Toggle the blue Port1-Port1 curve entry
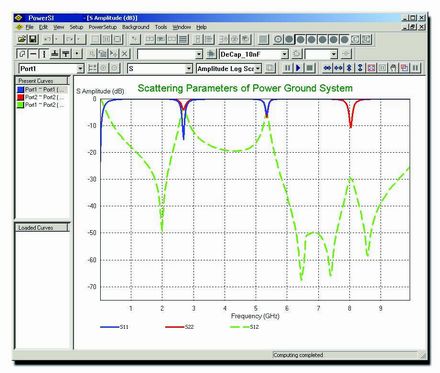The image size is (440, 373). [41, 90]
